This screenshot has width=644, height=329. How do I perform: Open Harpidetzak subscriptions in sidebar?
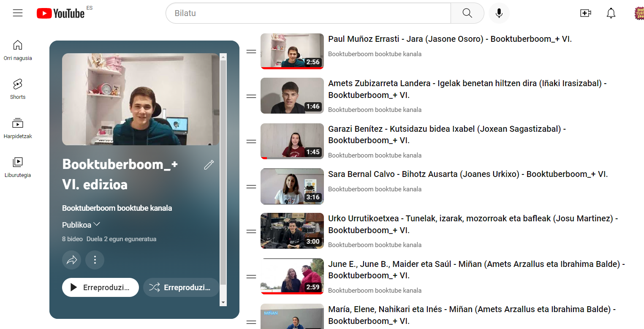[x=18, y=128]
